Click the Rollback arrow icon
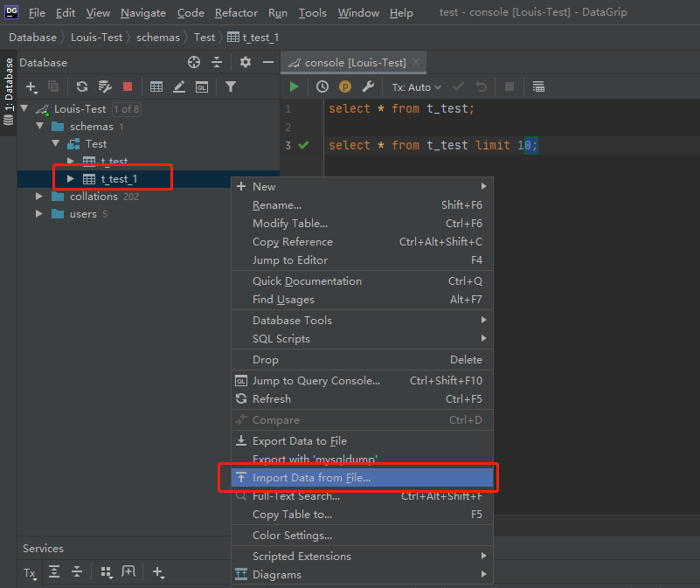700x588 pixels. pyautogui.click(x=482, y=86)
